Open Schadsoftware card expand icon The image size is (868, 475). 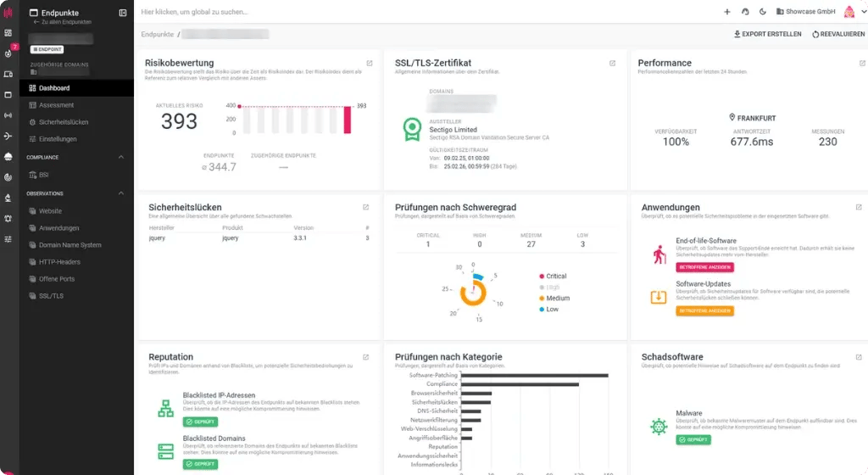[859, 358]
